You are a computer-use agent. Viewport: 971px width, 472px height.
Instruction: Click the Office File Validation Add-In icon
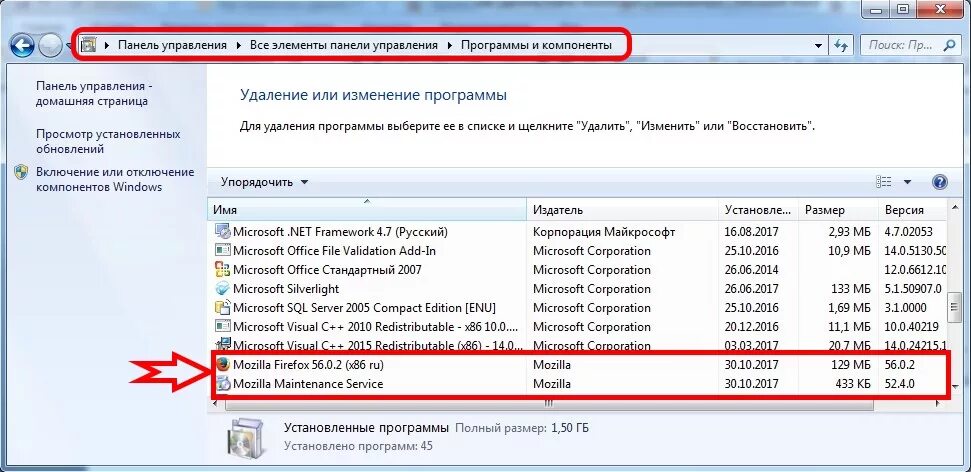tap(222, 251)
